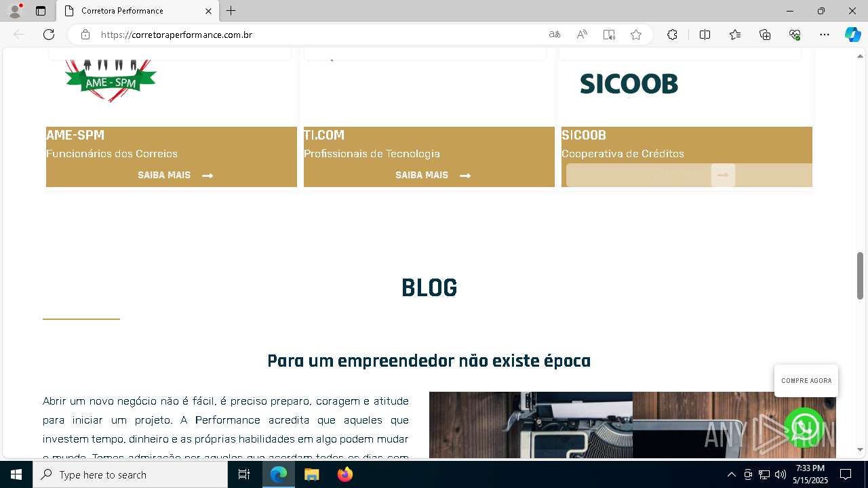Viewport: 868px width, 488px height.
Task: Open Task View on taskbar
Action: (x=244, y=474)
